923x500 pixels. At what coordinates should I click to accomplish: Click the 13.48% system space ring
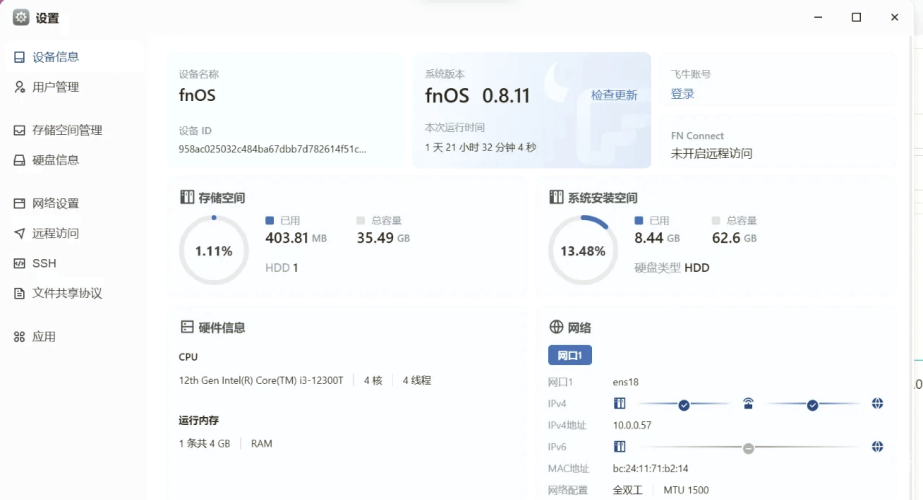pyautogui.click(x=583, y=250)
